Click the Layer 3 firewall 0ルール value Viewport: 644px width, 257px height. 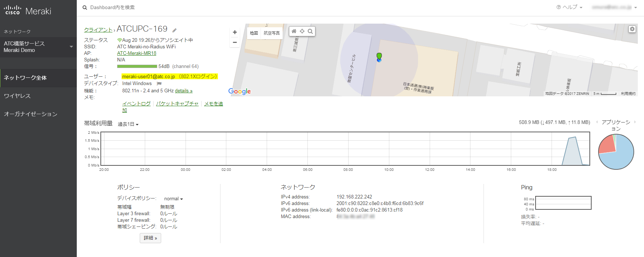pos(169,214)
